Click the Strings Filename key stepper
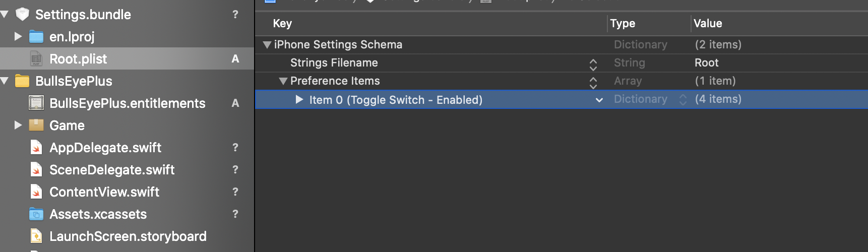Screen dimensions: 868x252 [x=593, y=64]
